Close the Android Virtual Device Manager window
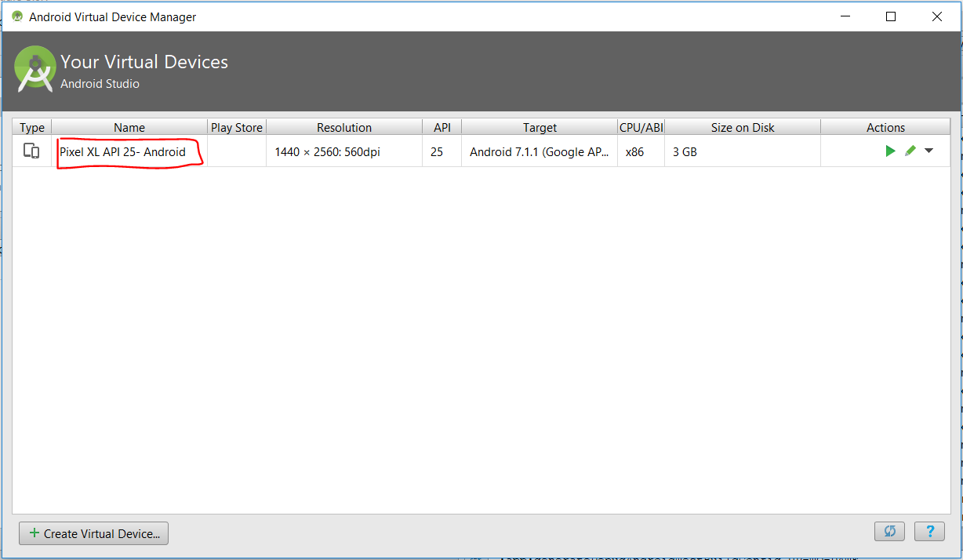Viewport: 963px width, 560px height. pyautogui.click(x=937, y=16)
